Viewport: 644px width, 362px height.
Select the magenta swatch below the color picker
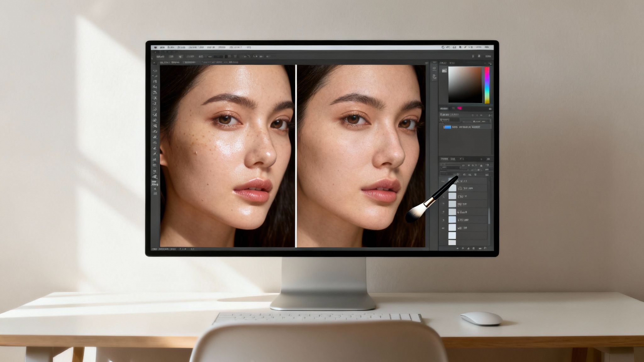click(x=459, y=108)
